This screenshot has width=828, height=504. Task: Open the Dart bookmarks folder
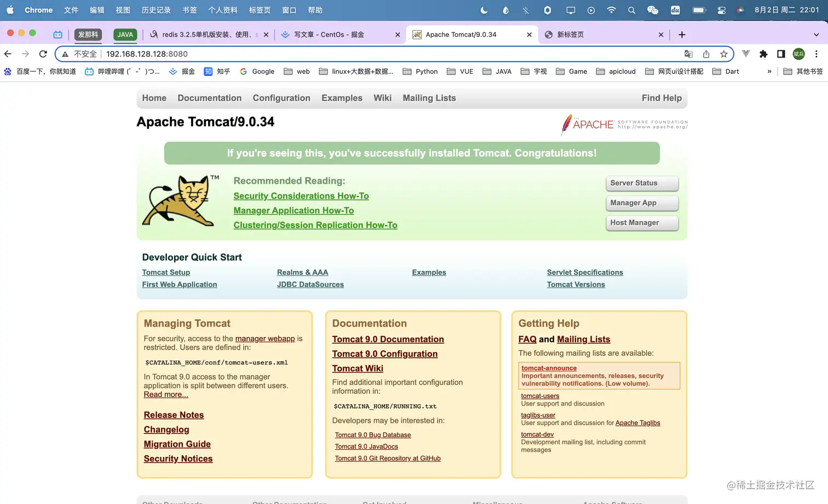point(726,71)
